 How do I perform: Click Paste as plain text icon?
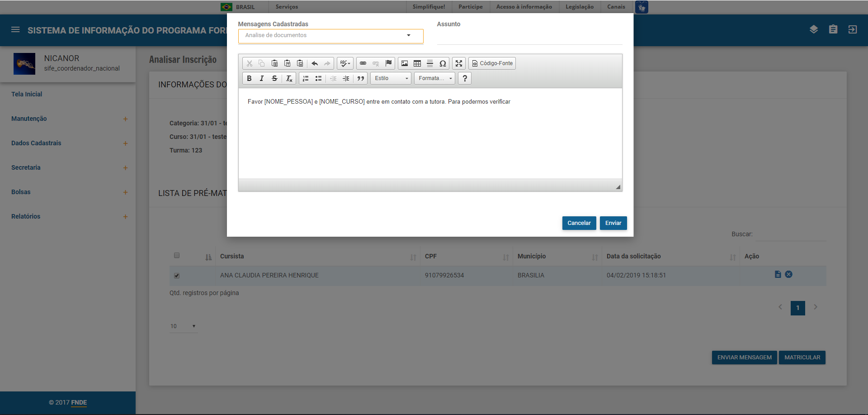click(287, 63)
